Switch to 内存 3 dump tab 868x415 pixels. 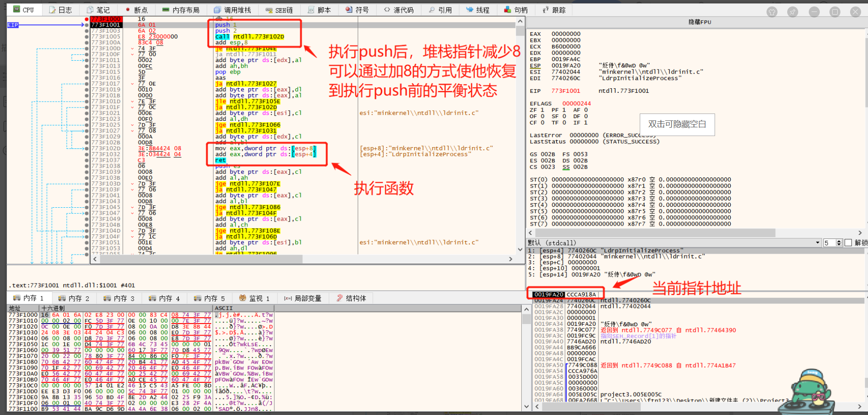[119, 298]
